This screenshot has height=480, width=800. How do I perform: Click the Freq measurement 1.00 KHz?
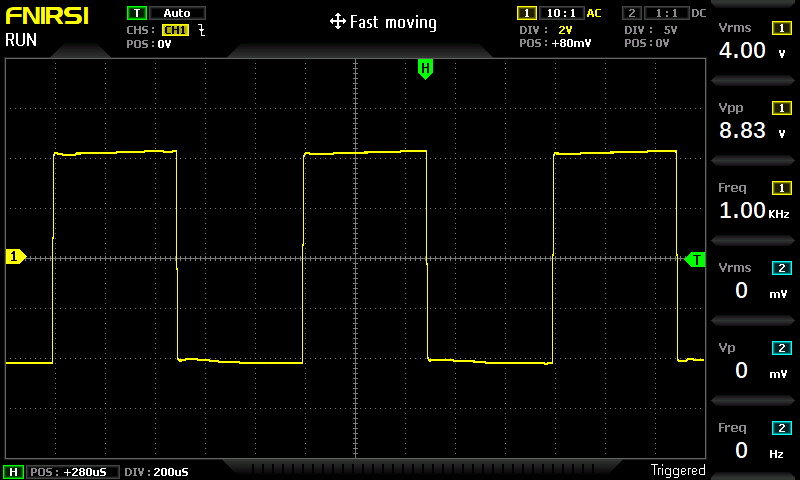pos(754,211)
